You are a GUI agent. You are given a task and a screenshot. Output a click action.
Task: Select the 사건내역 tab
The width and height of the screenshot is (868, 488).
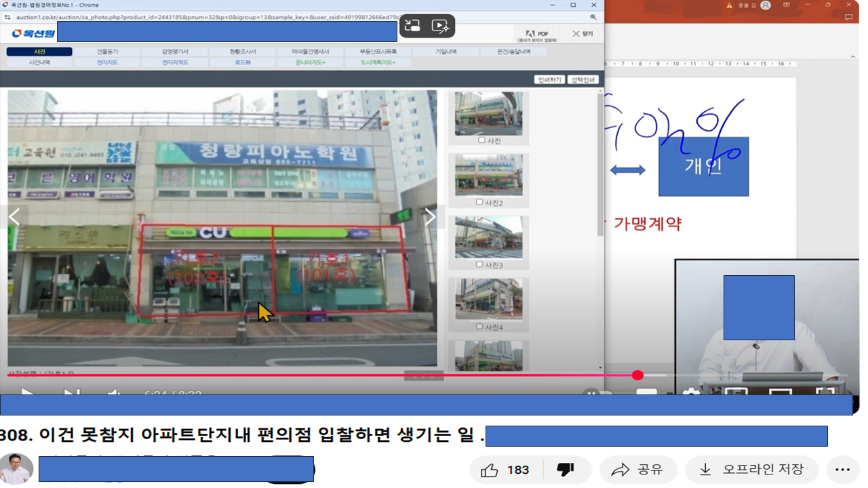pyautogui.click(x=39, y=62)
